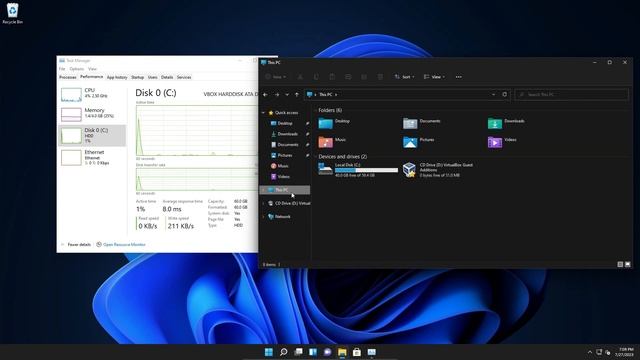Switch to details view layout icon
This screenshot has width=640, height=360.
(620, 264)
